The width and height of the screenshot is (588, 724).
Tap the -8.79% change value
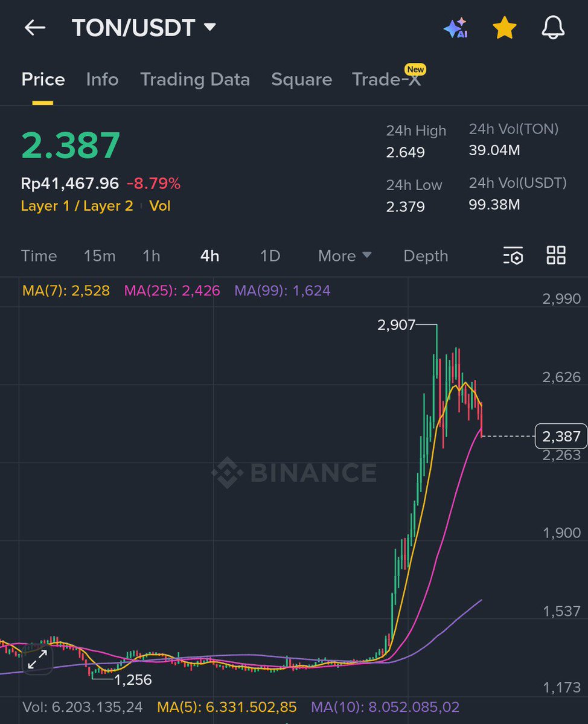tap(154, 184)
